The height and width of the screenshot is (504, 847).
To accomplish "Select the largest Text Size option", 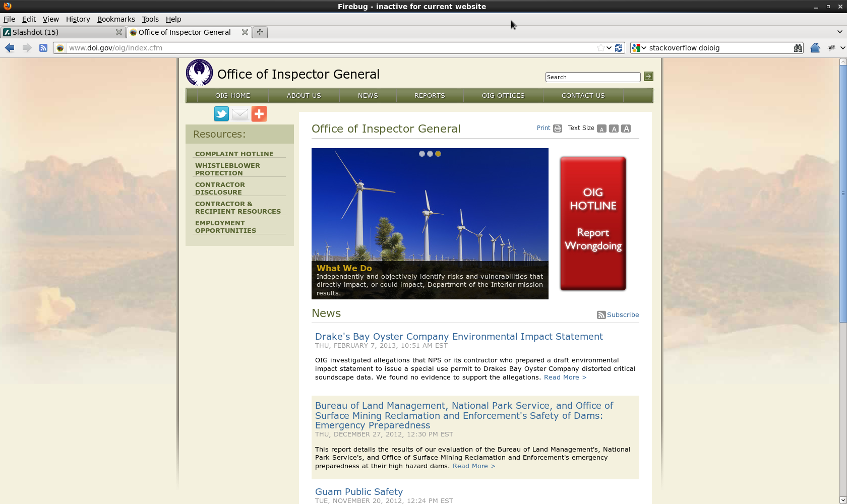I will 626,129.
